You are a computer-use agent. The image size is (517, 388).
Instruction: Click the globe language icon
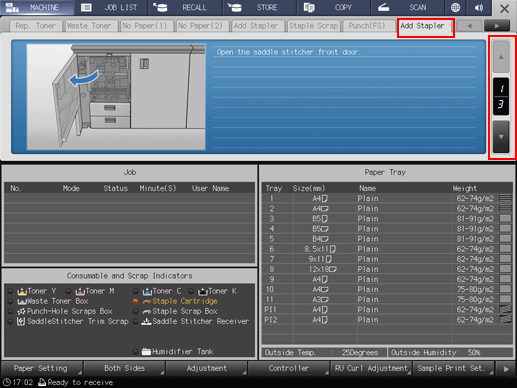[x=455, y=7]
